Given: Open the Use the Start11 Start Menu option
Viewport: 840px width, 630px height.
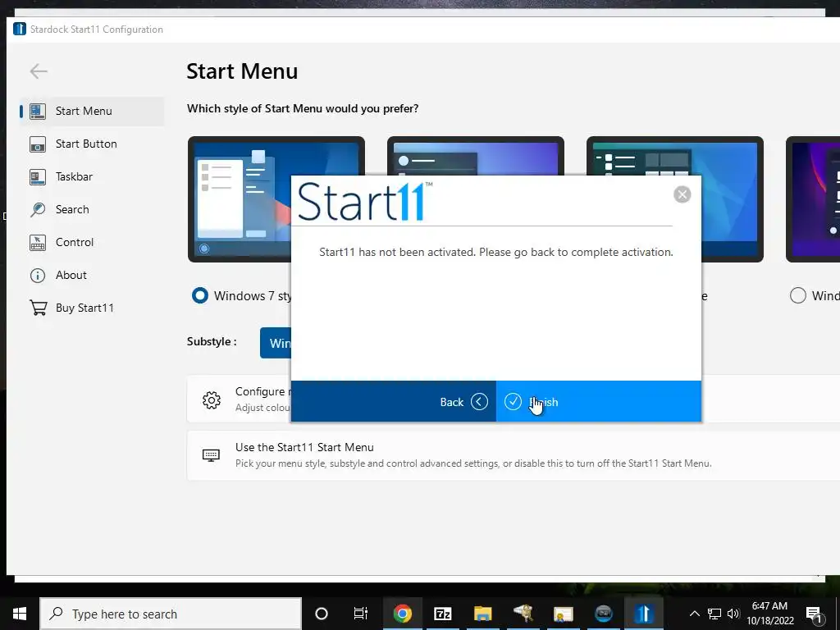Looking at the screenshot, I should [514, 455].
